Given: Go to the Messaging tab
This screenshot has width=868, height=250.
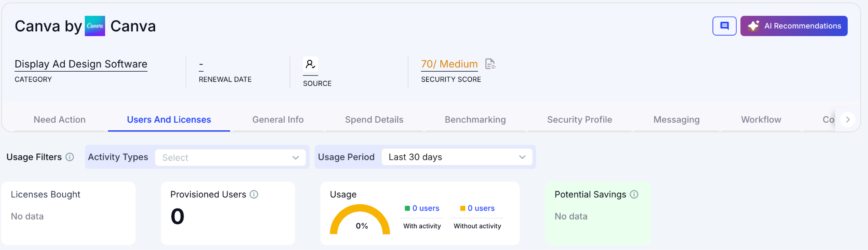Looking at the screenshot, I should (x=676, y=120).
